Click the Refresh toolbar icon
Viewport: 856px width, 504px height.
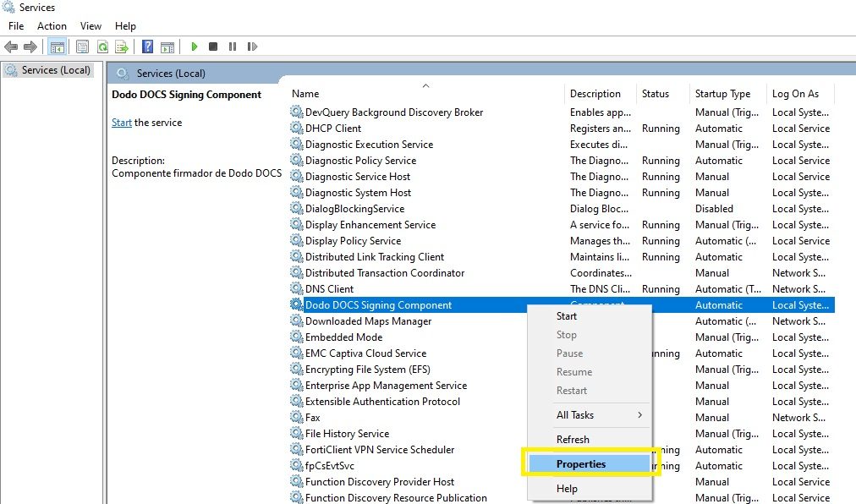pos(102,47)
